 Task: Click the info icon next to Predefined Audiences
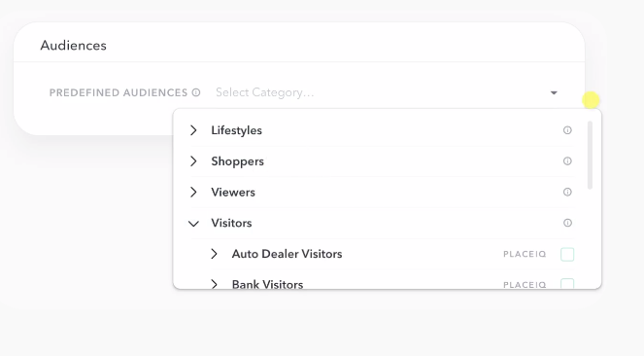pyautogui.click(x=196, y=92)
